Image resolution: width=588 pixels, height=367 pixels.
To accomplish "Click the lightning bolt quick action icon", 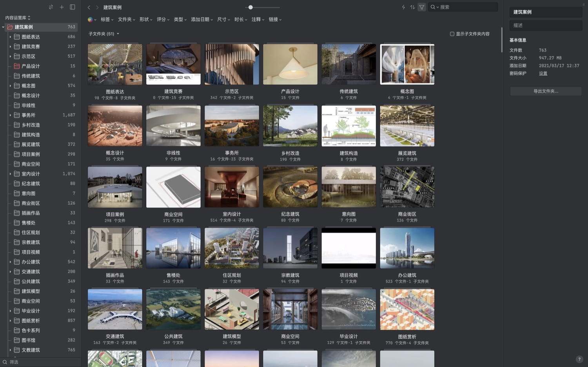I will [x=403, y=7].
